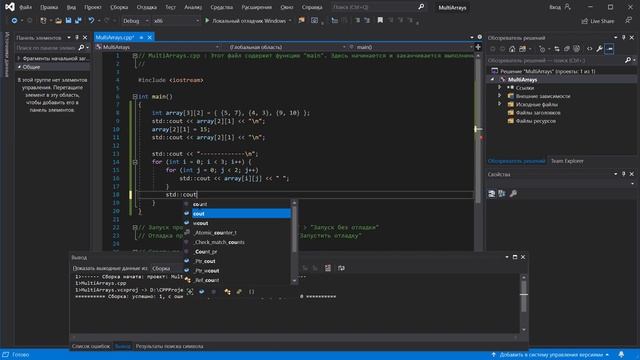Click the View Code icon in Solution Explorer
Screen dimensions: 640x360
point(589,49)
